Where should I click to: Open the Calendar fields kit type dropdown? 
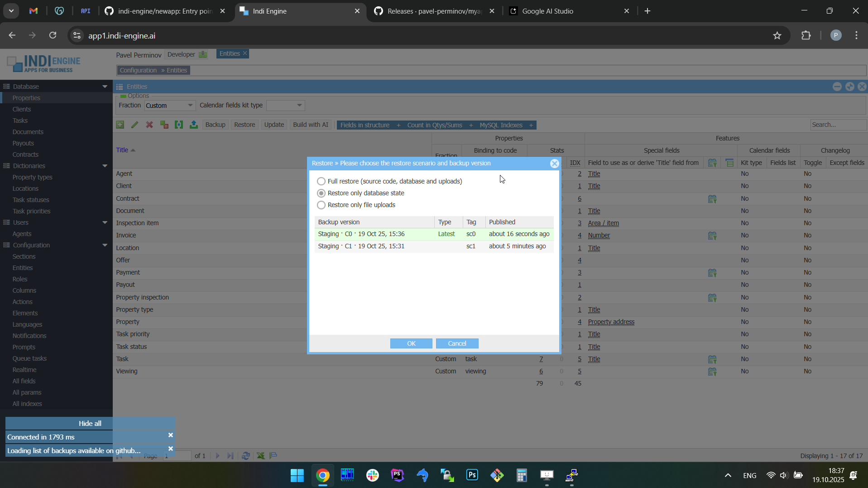286,106
